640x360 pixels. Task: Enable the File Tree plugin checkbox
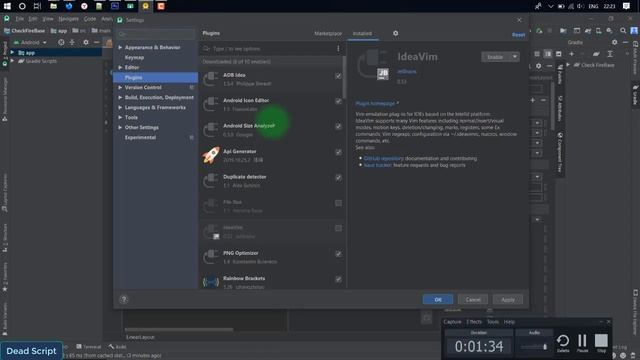tap(338, 203)
